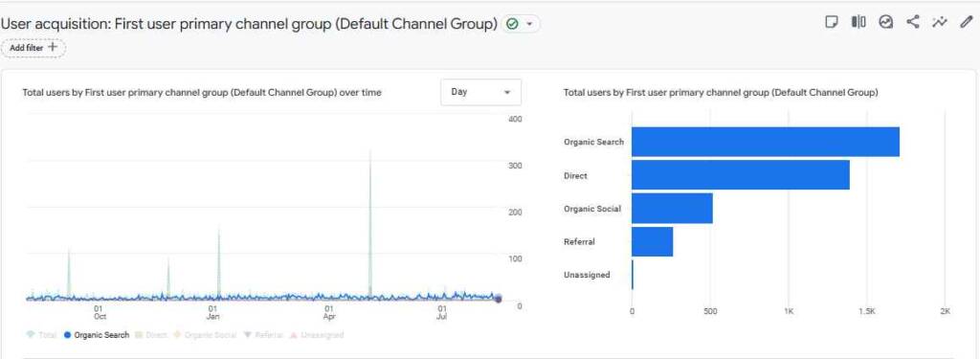Click the Referral bar in chart

pyautogui.click(x=653, y=241)
